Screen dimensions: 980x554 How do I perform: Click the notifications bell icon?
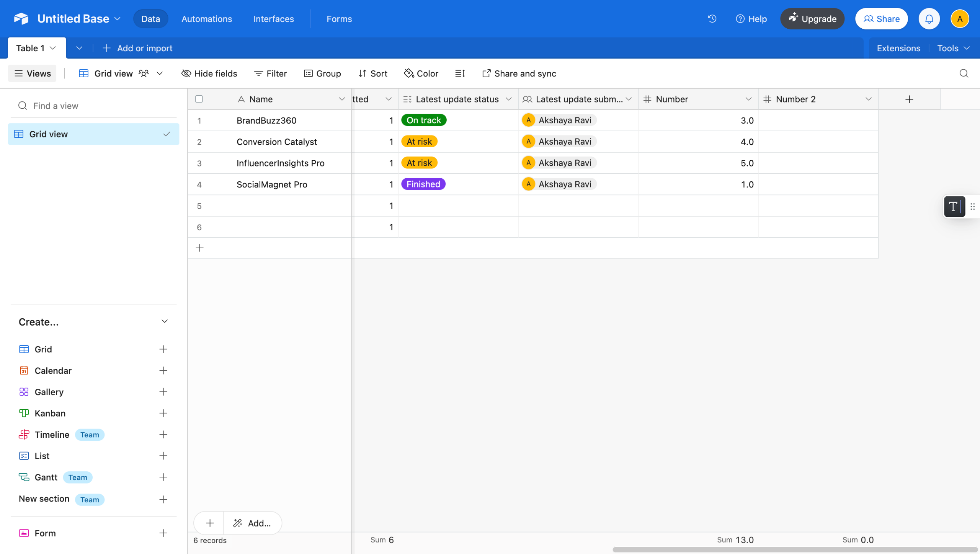[x=929, y=19]
